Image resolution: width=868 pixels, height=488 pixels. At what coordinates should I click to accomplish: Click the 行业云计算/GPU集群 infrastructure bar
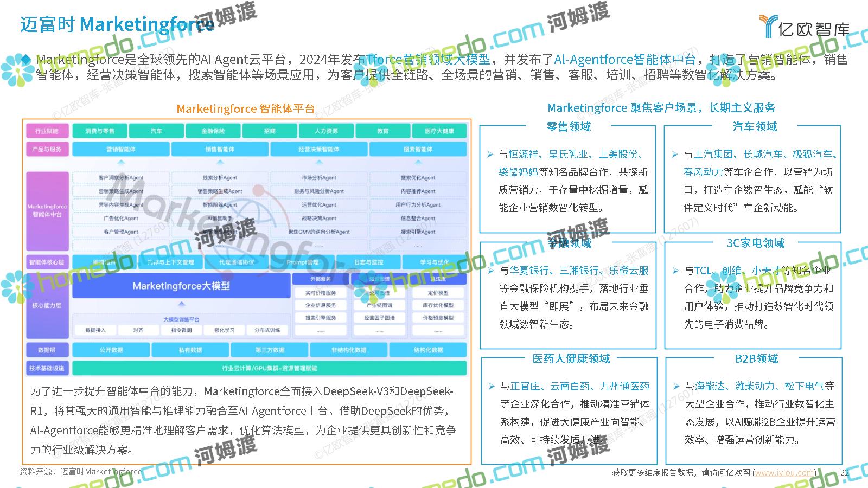point(269,368)
